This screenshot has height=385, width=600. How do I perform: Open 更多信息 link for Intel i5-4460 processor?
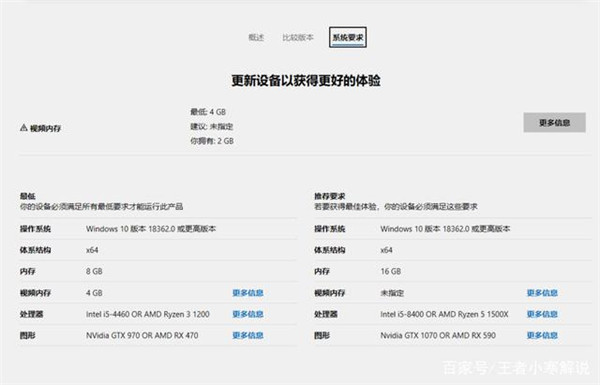pyautogui.click(x=248, y=314)
